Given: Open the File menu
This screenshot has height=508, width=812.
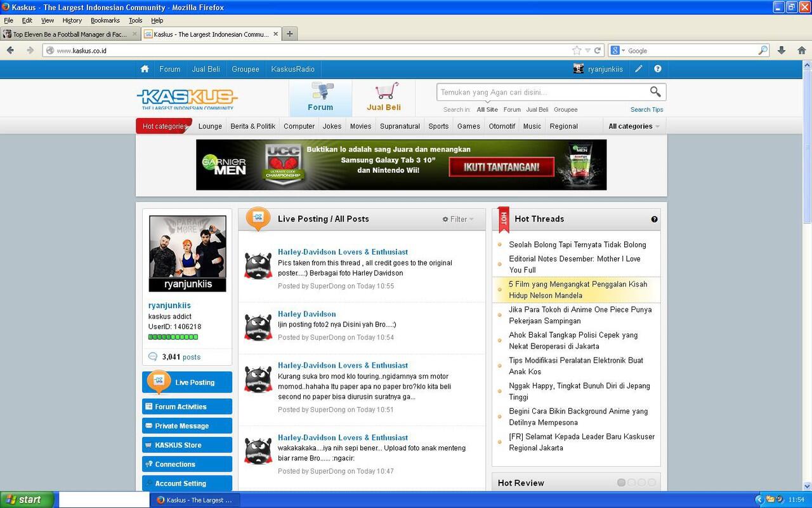Looking at the screenshot, I should click(8, 20).
